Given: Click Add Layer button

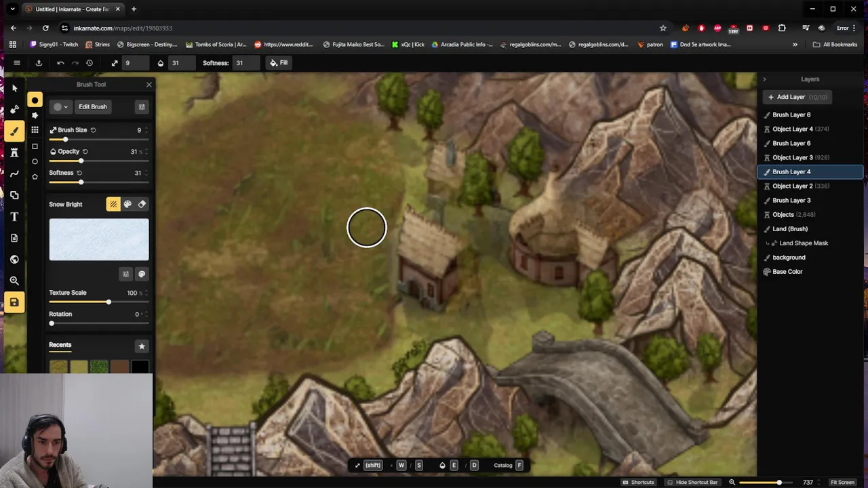Looking at the screenshot, I should tap(796, 97).
